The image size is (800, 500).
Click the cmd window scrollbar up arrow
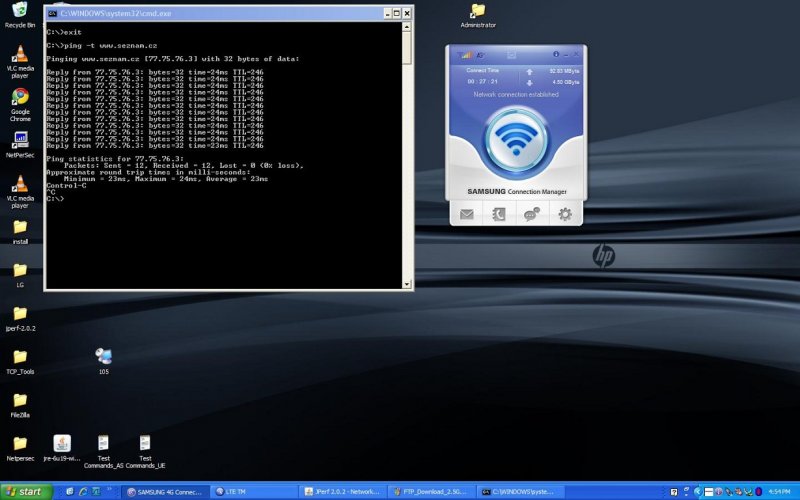coord(407,31)
